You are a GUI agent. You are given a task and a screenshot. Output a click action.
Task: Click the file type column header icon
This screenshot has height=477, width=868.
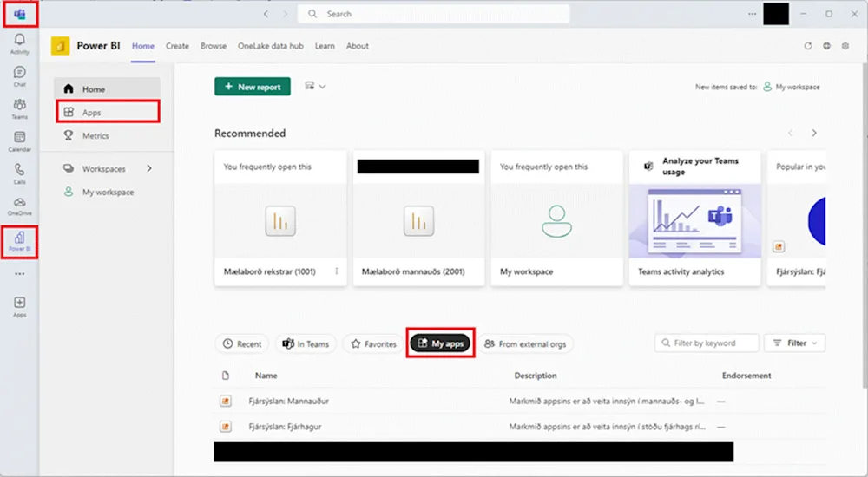point(226,376)
